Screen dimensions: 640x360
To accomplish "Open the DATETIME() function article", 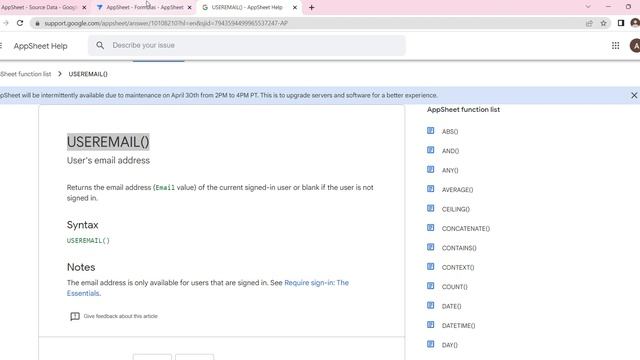I will [458, 326].
